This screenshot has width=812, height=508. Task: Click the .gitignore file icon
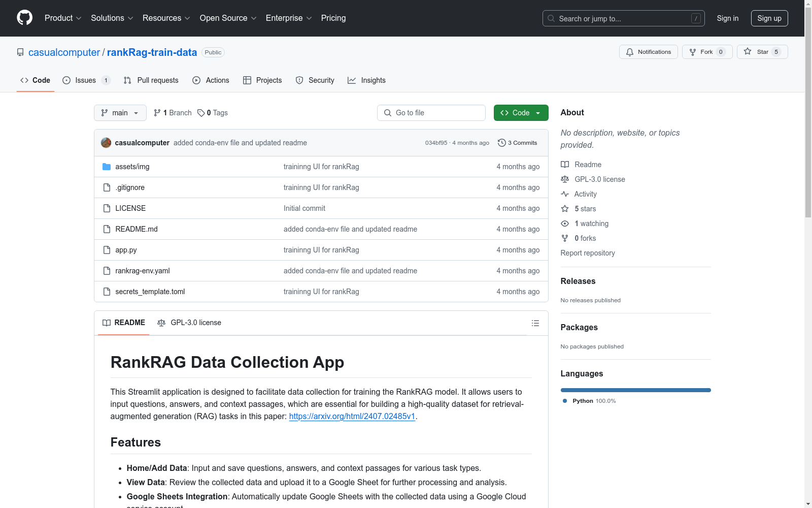click(x=107, y=187)
